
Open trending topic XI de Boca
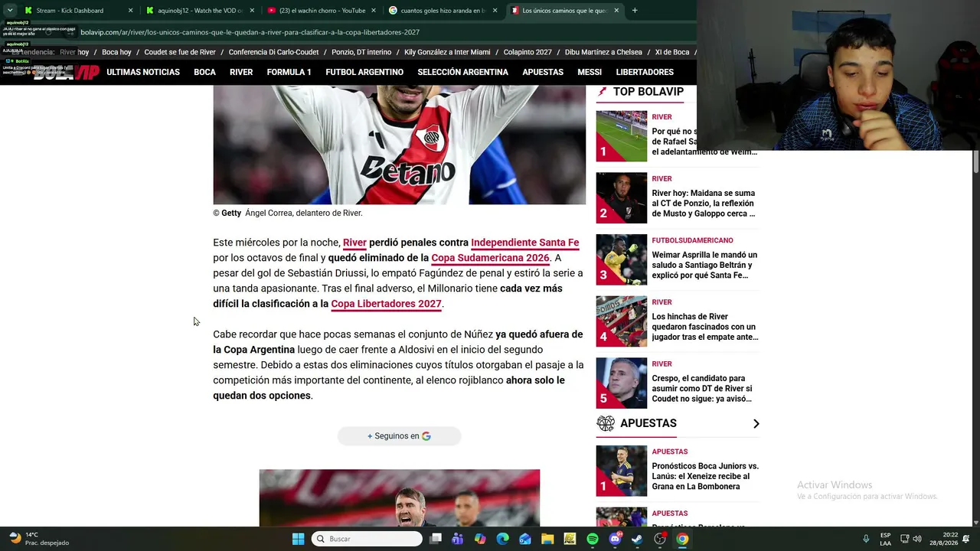672,52
